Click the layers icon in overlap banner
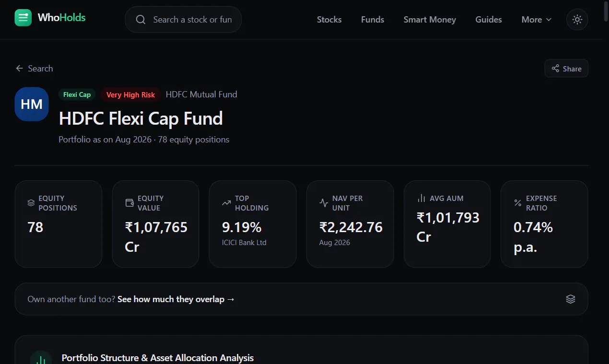 (x=571, y=299)
